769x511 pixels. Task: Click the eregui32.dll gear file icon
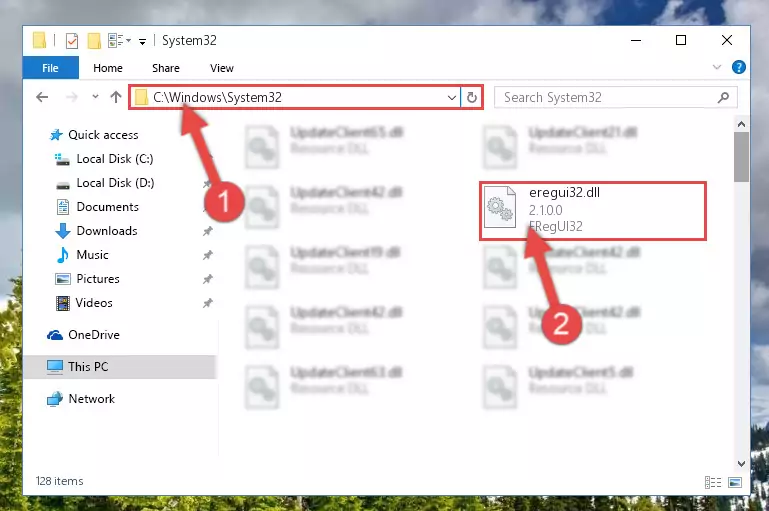pyautogui.click(x=500, y=208)
